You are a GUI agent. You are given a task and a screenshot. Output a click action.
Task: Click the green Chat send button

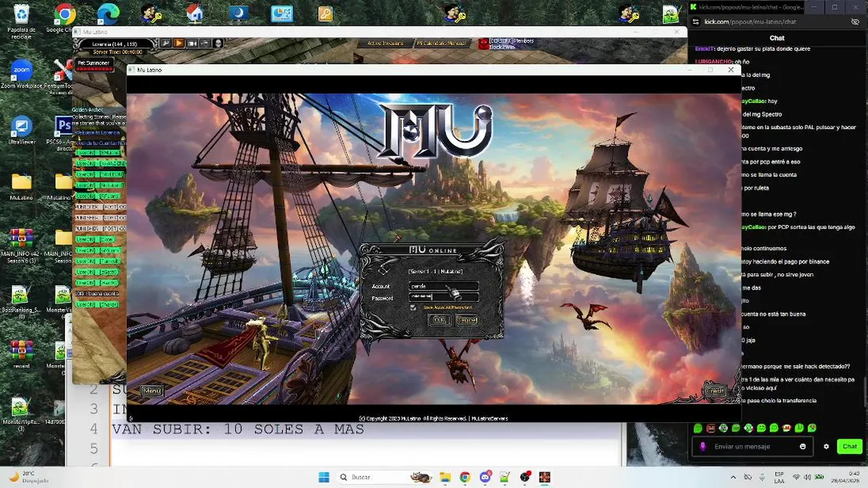(850, 446)
